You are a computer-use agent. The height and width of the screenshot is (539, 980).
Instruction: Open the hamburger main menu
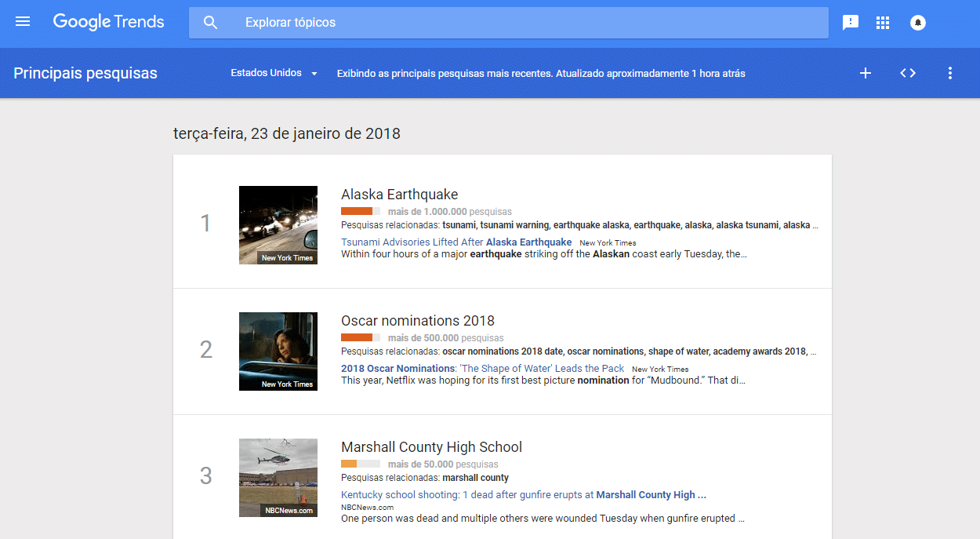(23, 22)
